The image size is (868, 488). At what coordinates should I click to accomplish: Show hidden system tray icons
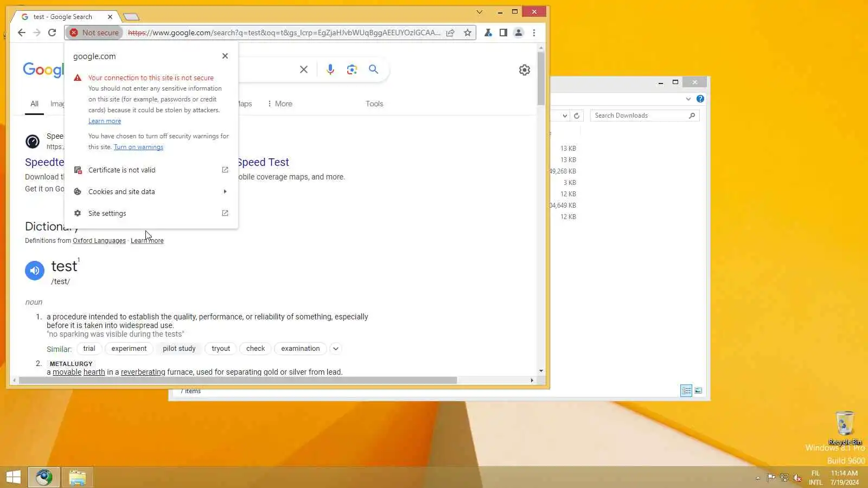pyautogui.click(x=757, y=478)
